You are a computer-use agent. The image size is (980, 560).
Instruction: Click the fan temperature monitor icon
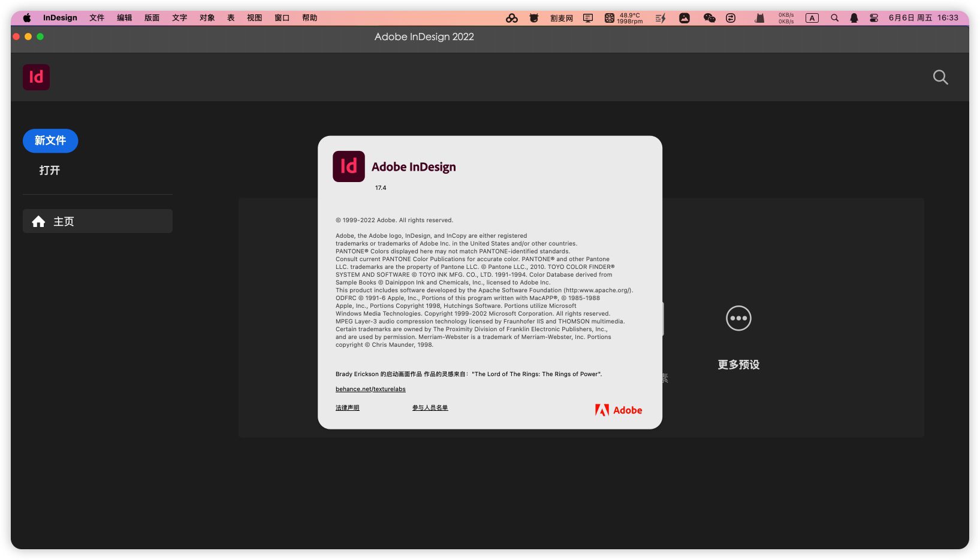pyautogui.click(x=610, y=18)
